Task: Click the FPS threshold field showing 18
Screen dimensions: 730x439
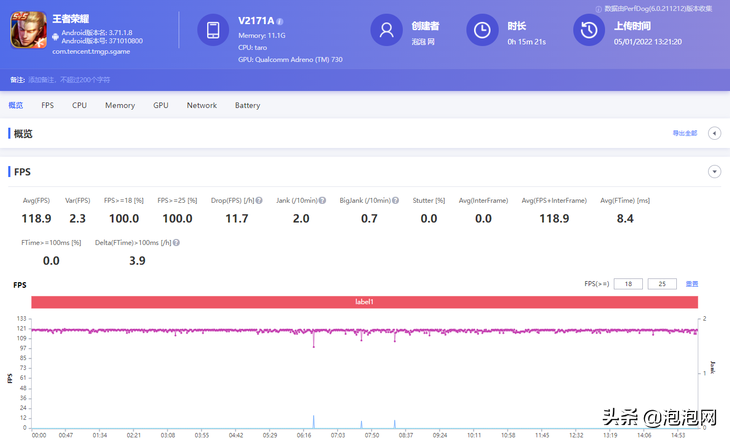Action: pos(628,284)
